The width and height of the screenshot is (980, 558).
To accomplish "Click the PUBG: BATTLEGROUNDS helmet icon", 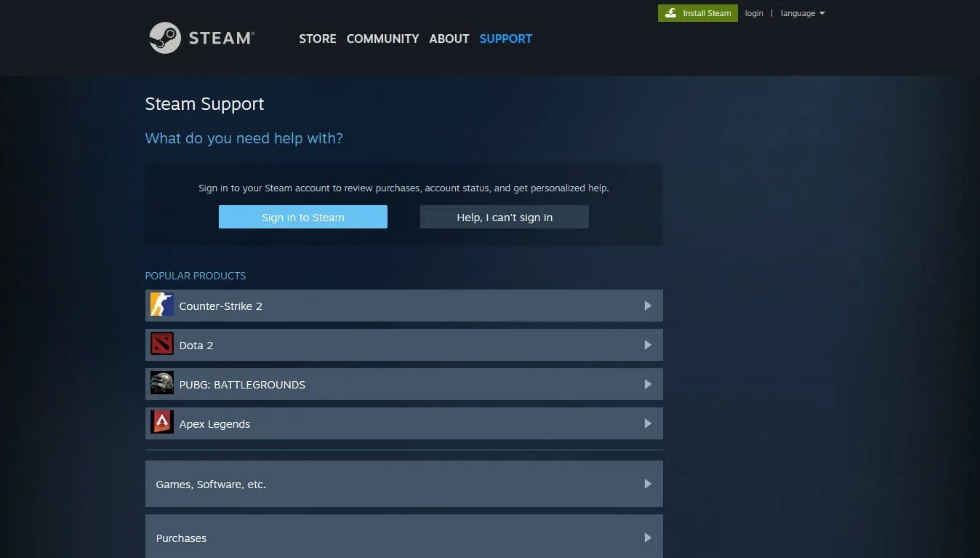I will point(161,383).
